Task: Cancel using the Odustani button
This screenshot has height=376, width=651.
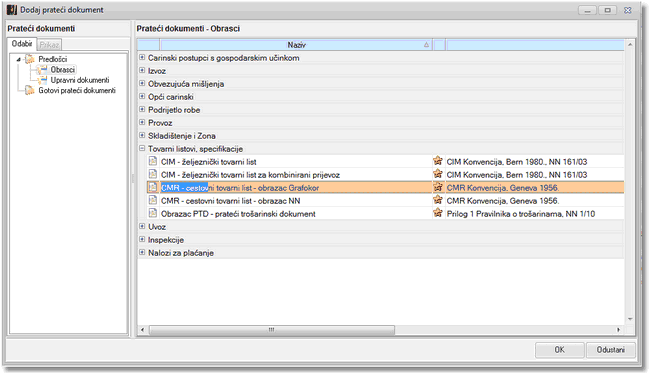Action: [610, 350]
